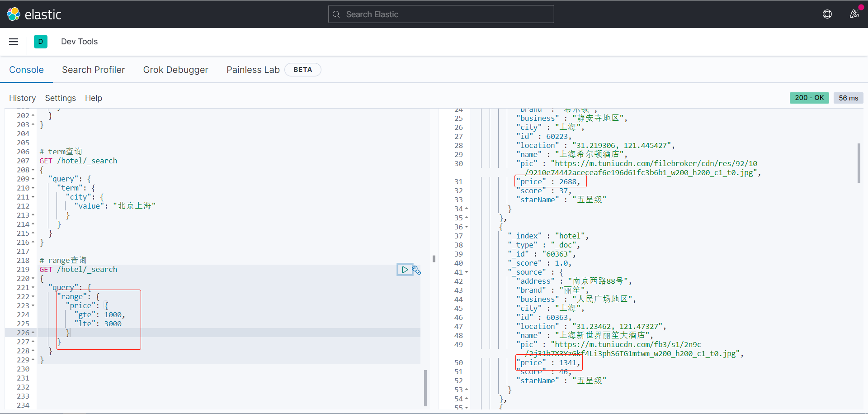Image resolution: width=868 pixels, height=414 pixels.
Task: Collapse the query block at line 209
Action: point(33,179)
